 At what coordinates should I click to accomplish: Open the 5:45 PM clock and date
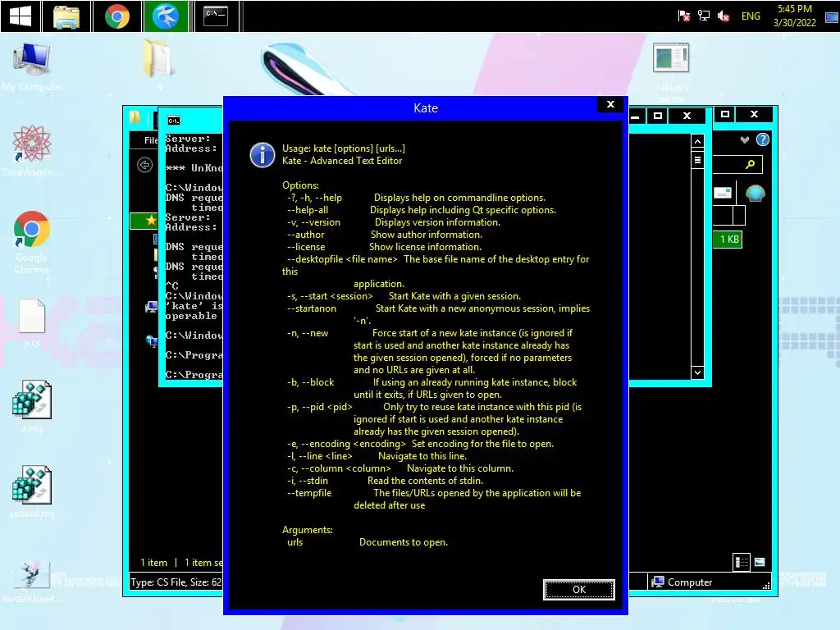(x=794, y=16)
